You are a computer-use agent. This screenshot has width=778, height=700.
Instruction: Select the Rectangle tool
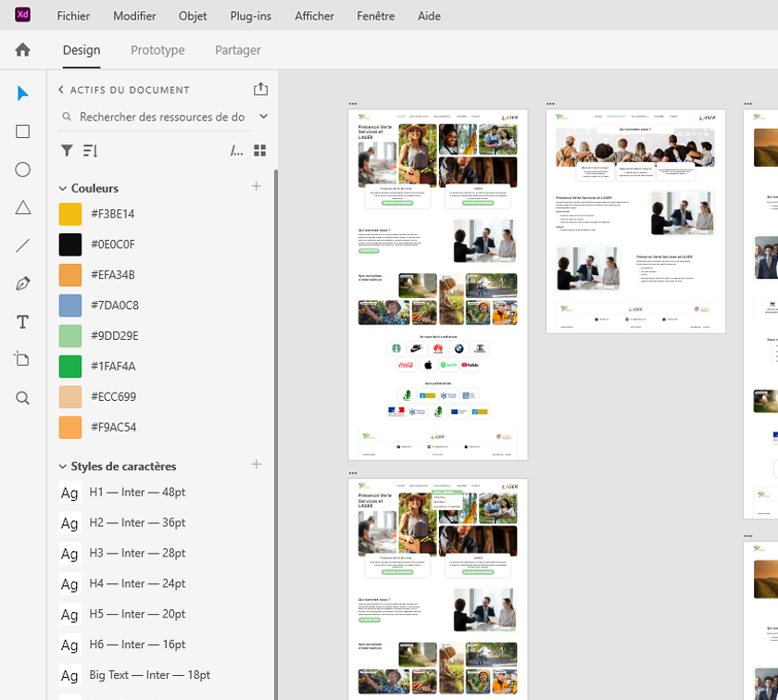pos(23,131)
